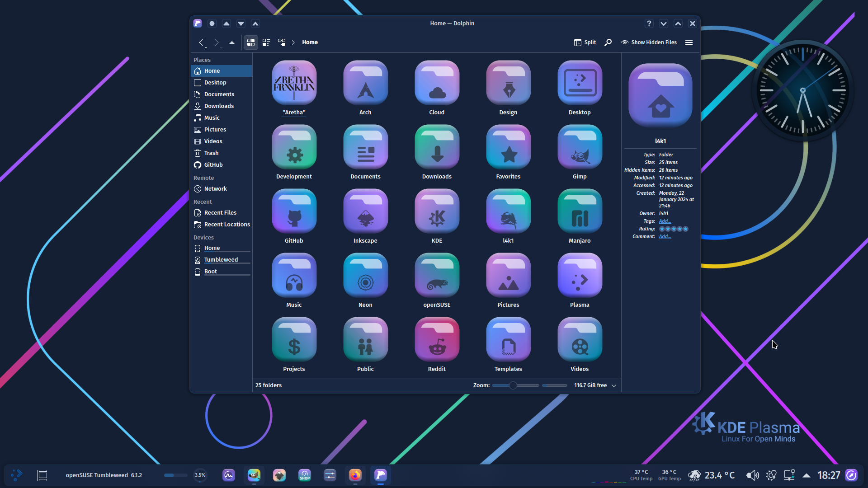This screenshot has width=868, height=488.
Task: Open Recent Files
Action: (x=221, y=213)
